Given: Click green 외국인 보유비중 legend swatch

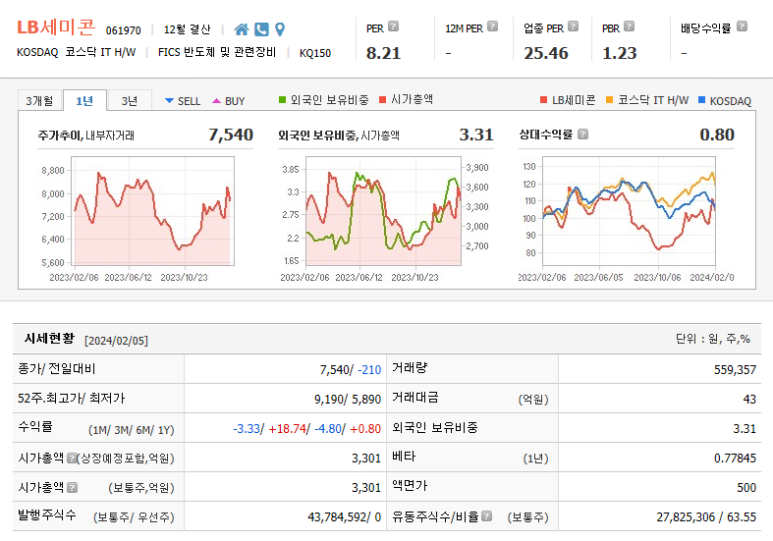Looking at the screenshot, I should click(x=282, y=100).
